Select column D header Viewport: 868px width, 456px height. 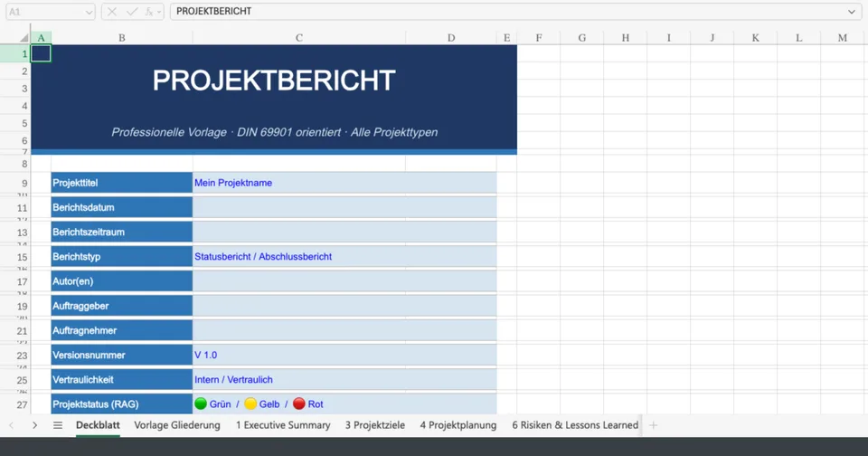pos(451,38)
